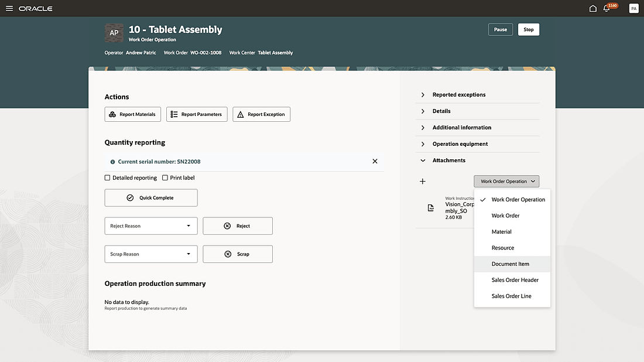The height and width of the screenshot is (362, 644).
Task: Click the info icon beside serial number
Action: 112,162
